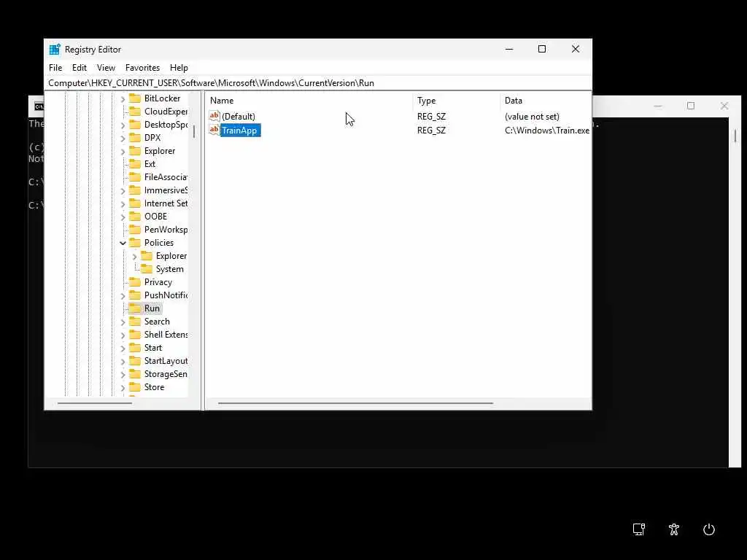Viewport: 747px width, 560px height.
Task: Select the StartLayout key in tree
Action: click(166, 361)
